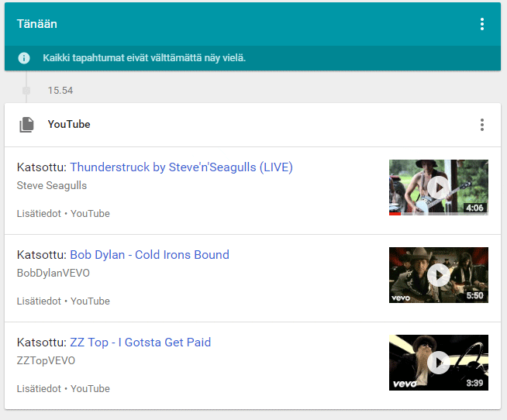Click the YouTube label after the ZZ Top entry's Lisätiedot

pos(90,389)
